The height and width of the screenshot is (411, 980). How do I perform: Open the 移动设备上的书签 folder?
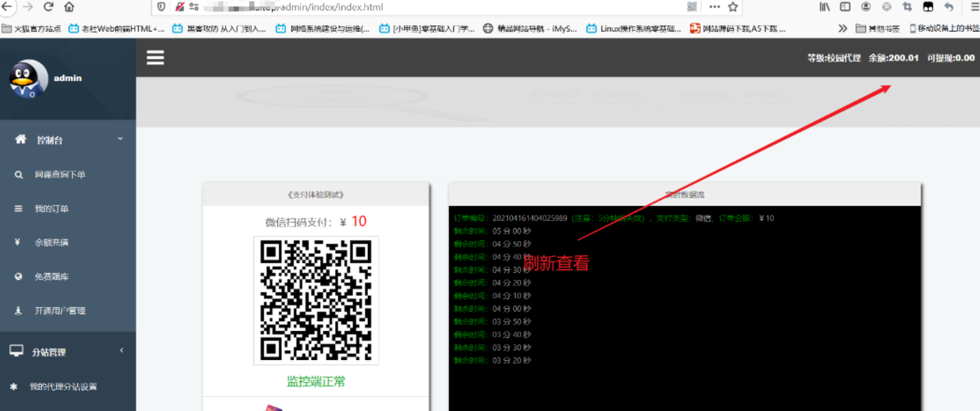pyautogui.click(x=944, y=28)
